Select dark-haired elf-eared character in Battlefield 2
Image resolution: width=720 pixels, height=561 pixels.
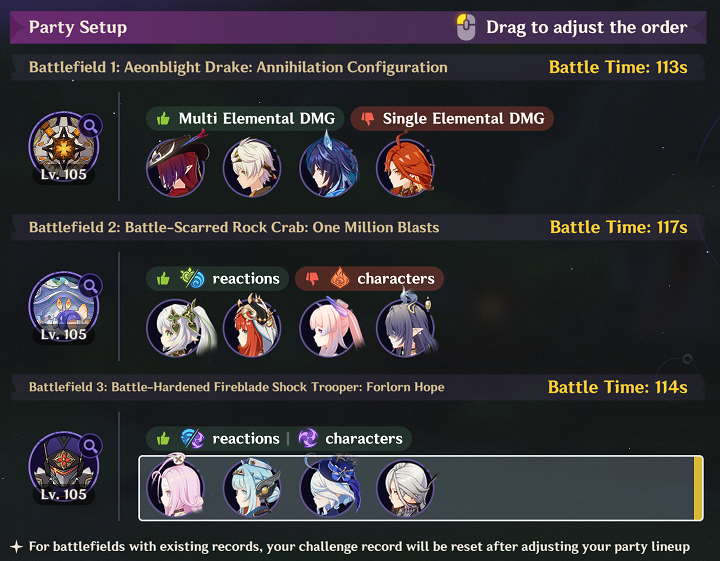(406, 326)
